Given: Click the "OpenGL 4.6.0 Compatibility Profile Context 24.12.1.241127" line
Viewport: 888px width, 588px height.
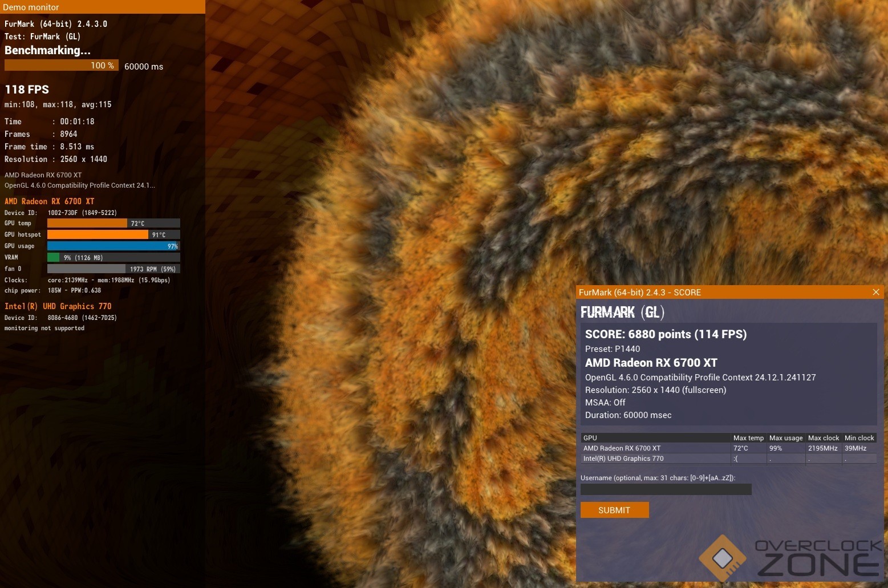Looking at the screenshot, I should pos(700,378).
